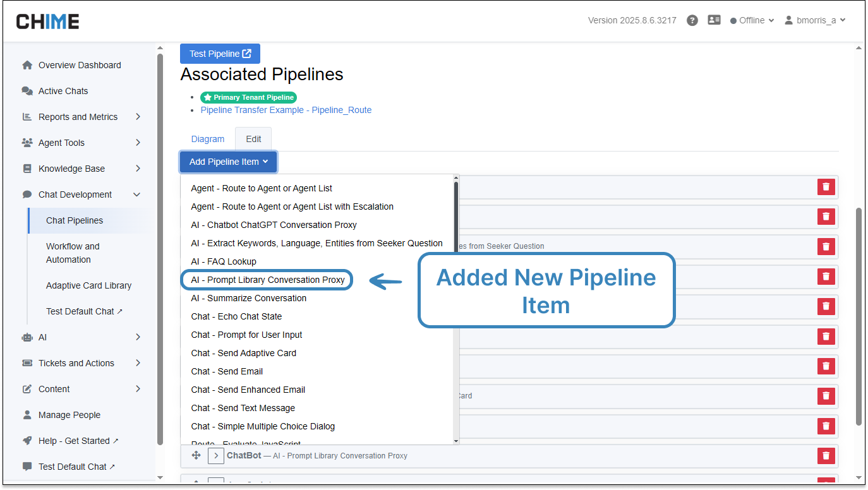
Task: Click the Test Pipeline button
Action: point(220,54)
